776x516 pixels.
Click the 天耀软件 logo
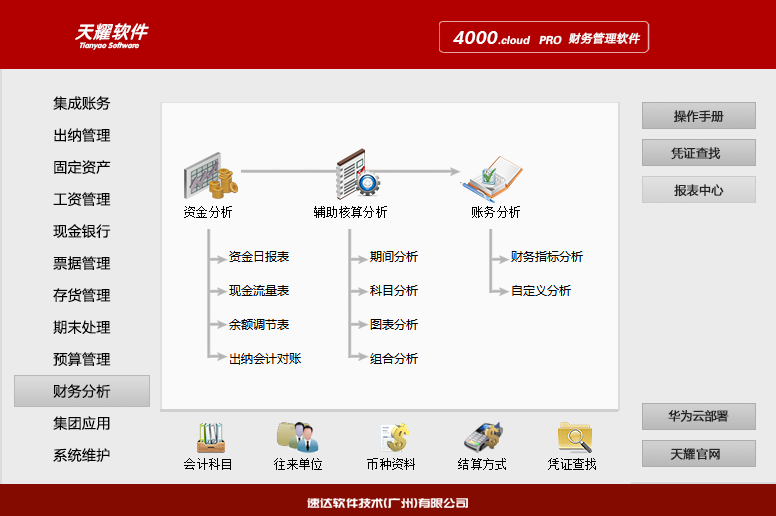point(112,36)
